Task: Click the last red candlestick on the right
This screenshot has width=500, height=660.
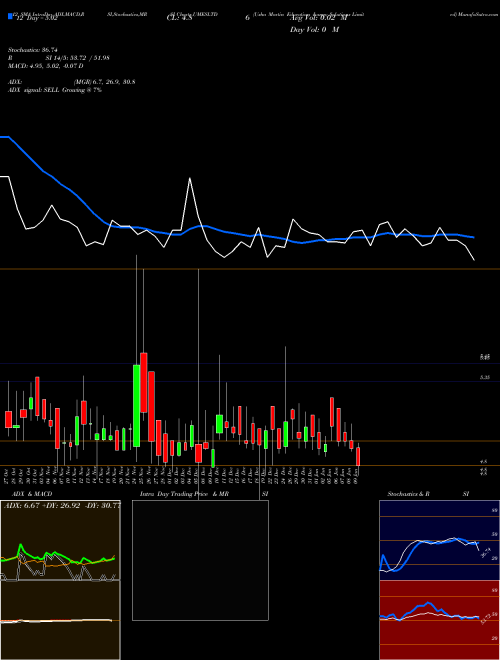Action: coord(358,456)
